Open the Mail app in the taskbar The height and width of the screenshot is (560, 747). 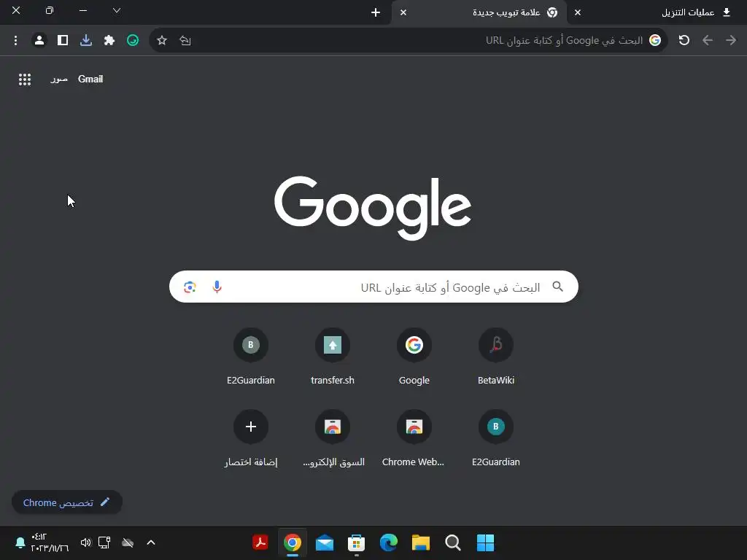point(325,542)
